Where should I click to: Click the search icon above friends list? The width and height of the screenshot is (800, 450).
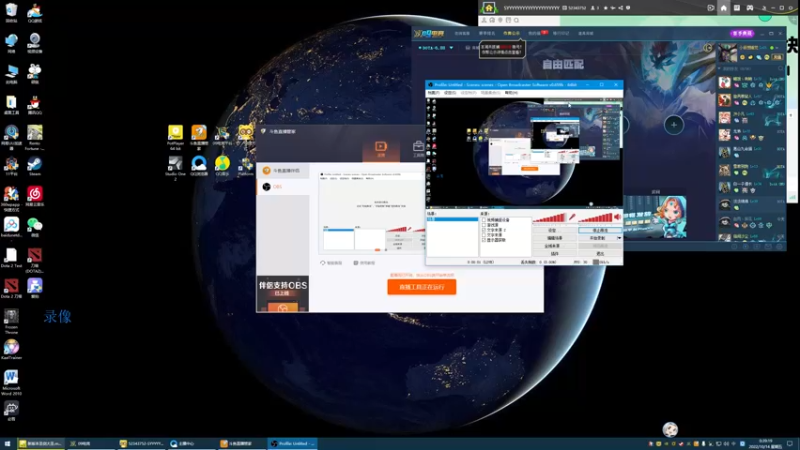(780, 68)
